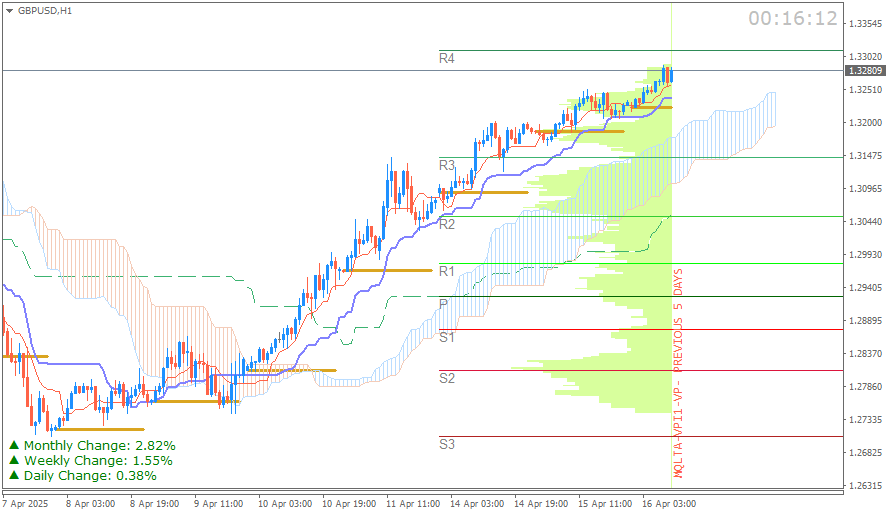The width and height of the screenshot is (889, 515).
Task: Click the 1.28895 price scale value
Action: tap(865, 320)
